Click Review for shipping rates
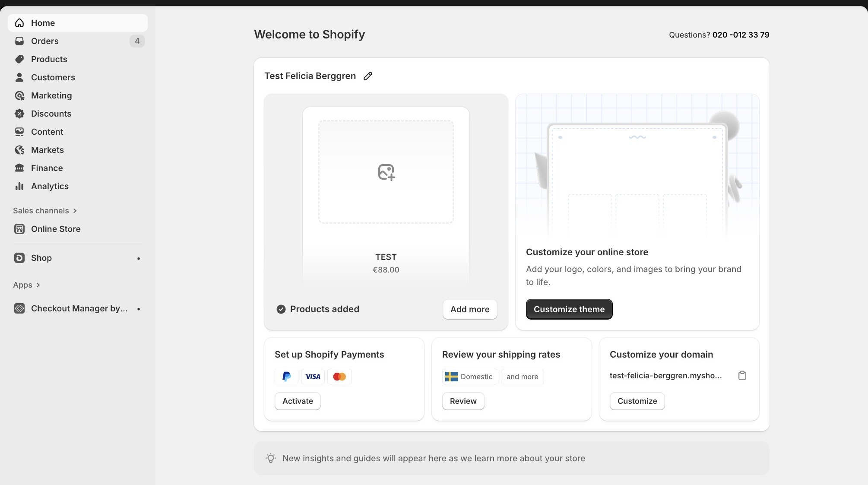This screenshot has width=868, height=485. pyautogui.click(x=463, y=401)
